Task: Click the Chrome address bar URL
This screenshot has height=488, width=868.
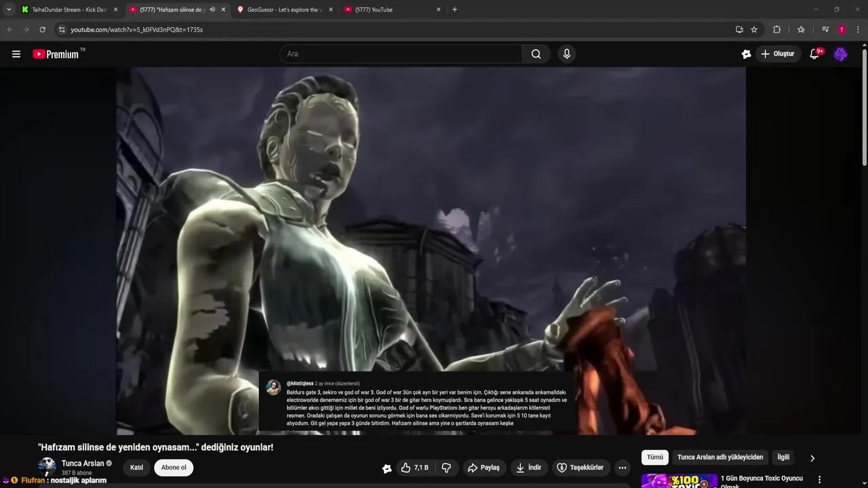Action: (136, 30)
